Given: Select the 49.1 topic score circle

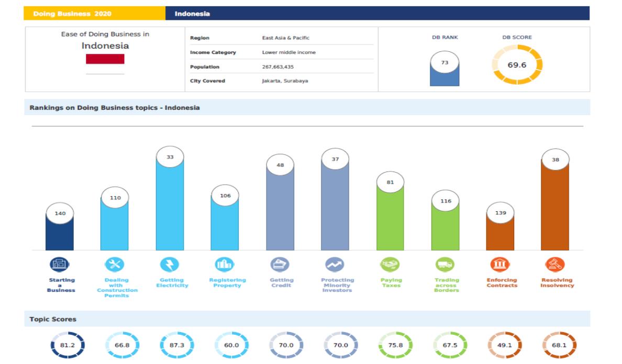Looking at the screenshot, I should (x=505, y=345).
